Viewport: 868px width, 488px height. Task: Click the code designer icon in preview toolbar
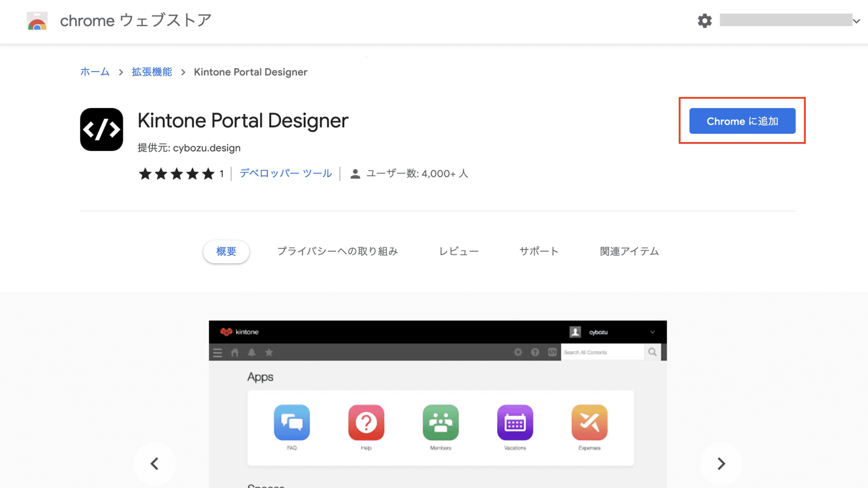[552, 352]
